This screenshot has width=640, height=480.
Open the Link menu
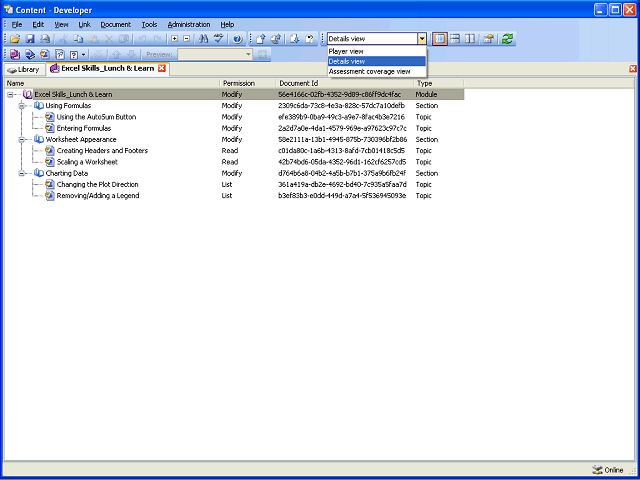84,24
